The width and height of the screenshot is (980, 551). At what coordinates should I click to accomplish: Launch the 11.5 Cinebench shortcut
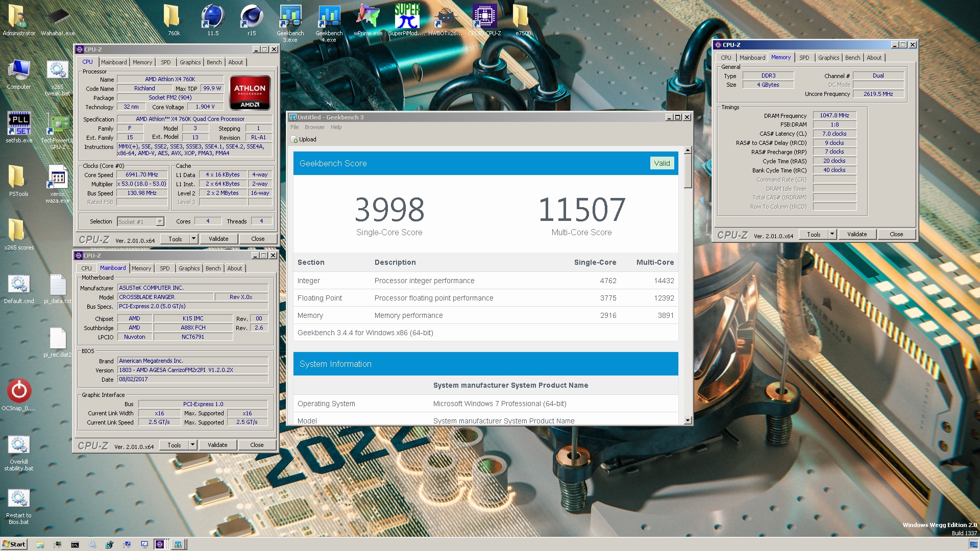pyautogui.click(x=213, y=20)
